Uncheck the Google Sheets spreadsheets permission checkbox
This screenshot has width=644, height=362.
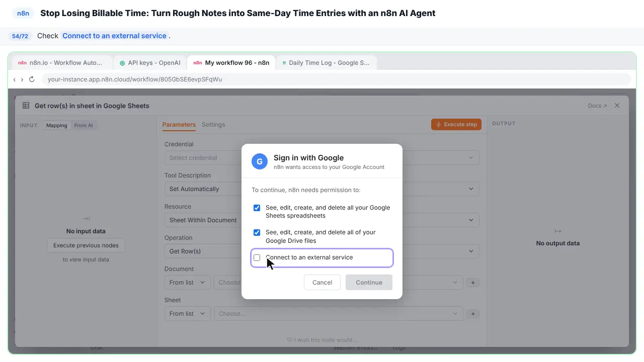click(x=257, y=208)
